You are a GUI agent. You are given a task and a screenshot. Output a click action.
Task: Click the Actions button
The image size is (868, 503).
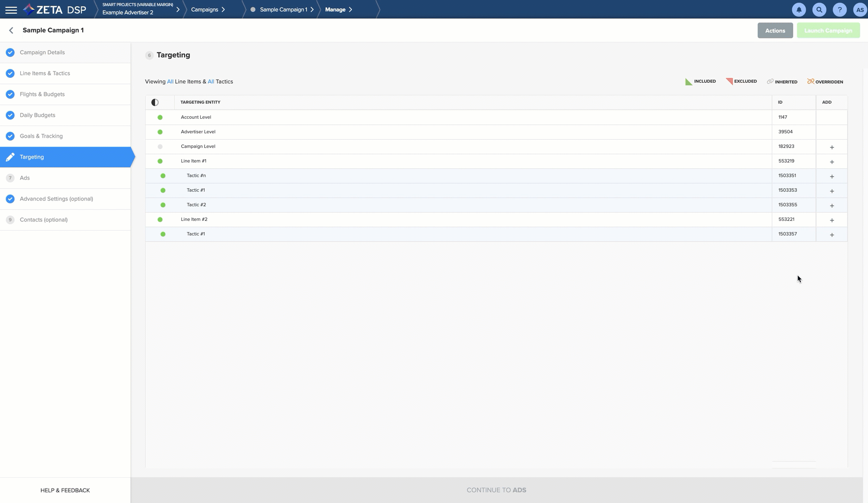775,31
